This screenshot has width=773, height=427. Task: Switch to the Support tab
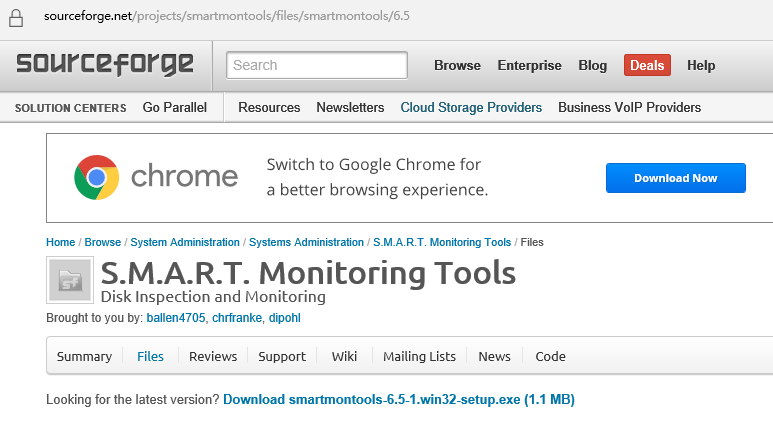coord(282,356)
